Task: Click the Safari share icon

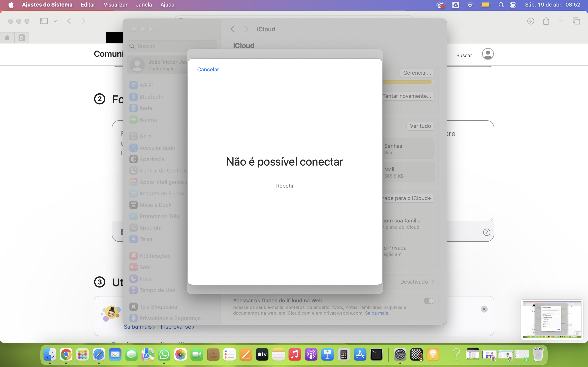Action: click(x=546, y=21)
